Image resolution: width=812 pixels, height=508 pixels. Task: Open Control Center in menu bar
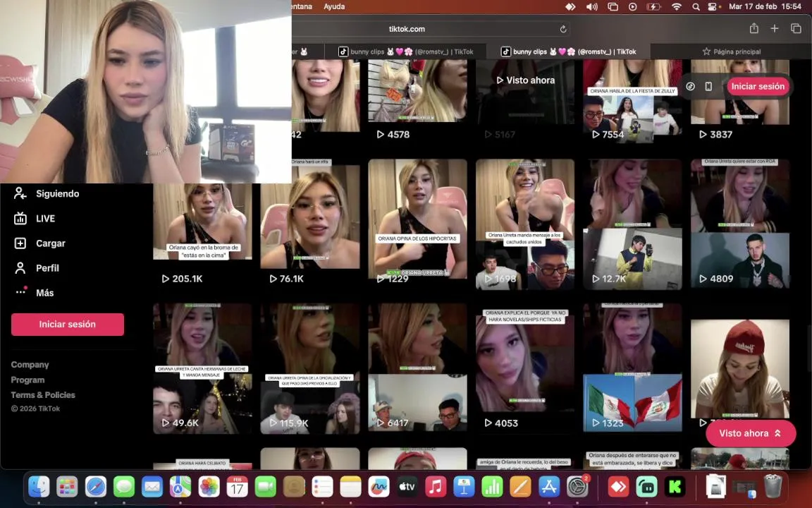(713, 7)
